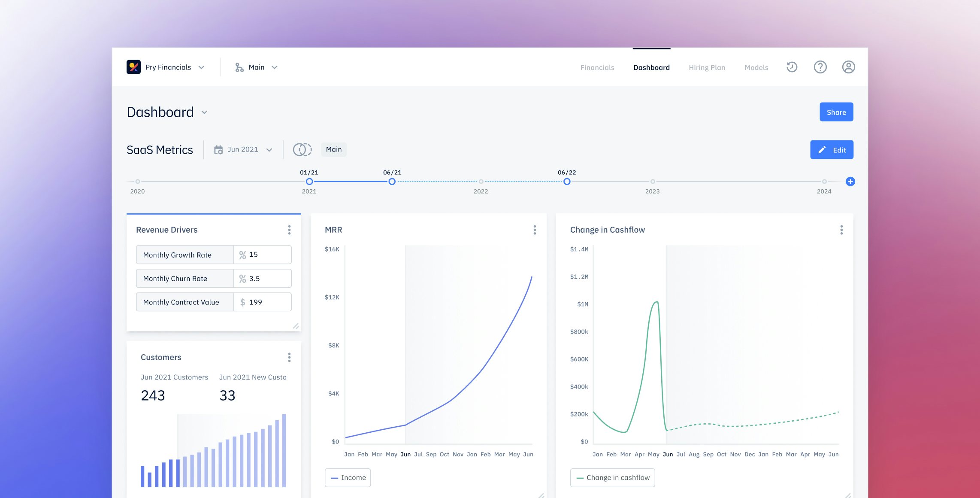Image resolution: width=980 pixels, height=498 pixels.
Task: Open the Jun 2021 date dropdown
Action: pyautogui.click(x=269, y=149)
